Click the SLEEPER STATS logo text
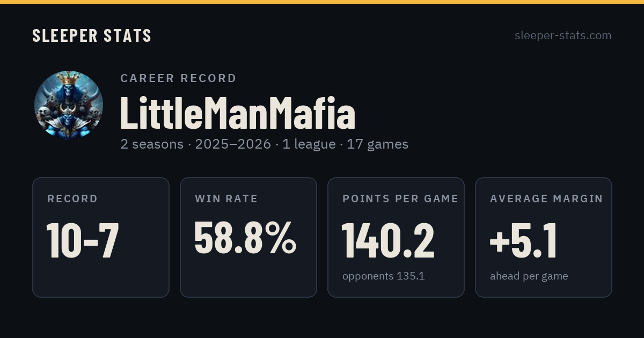644x338 pixels. tap(92, 36)
